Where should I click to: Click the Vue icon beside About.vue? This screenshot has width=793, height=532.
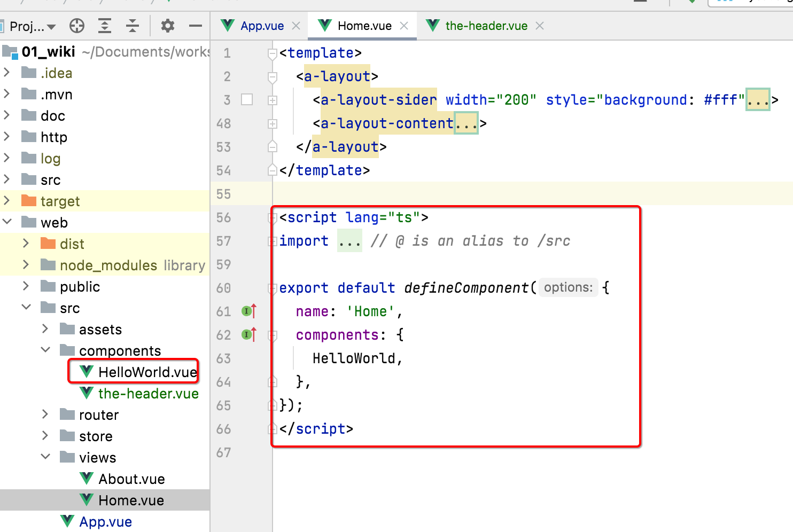pyautogui.click(x=87, y=478)
